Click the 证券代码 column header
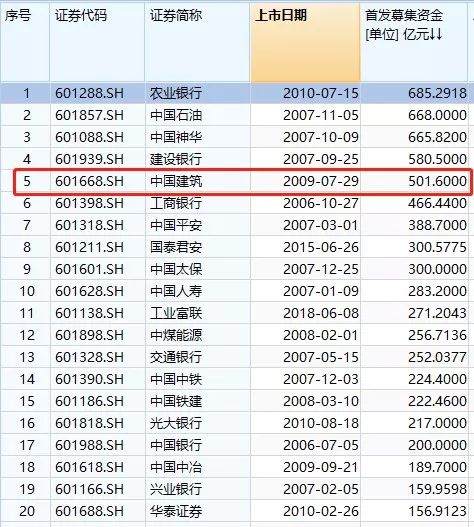Screen dimensions: 474x527 click(97, 42)
